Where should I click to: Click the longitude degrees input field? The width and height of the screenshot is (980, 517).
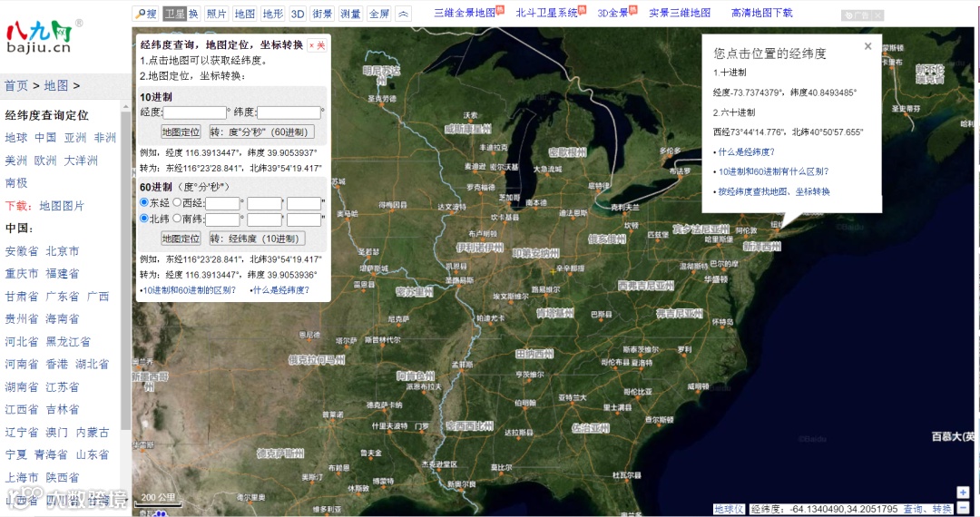pyautogui.click(x=222, y=203)
